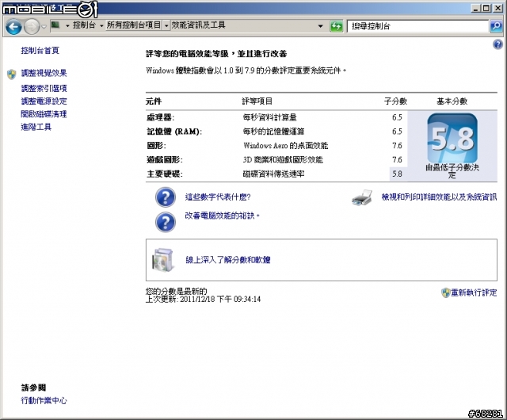Select the 效能資訊及工具 breadcrumb

[198, 25]
